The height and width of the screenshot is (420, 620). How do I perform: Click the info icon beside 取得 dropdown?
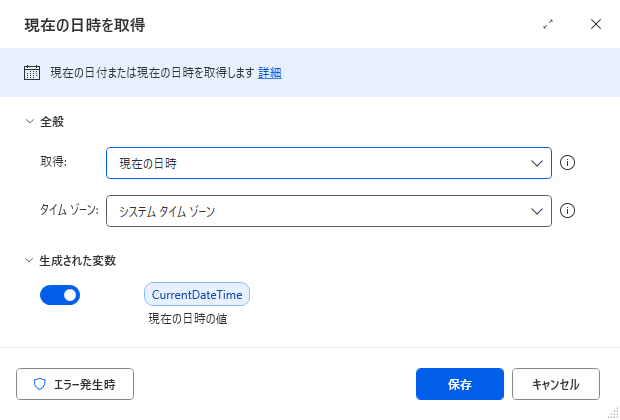click(x=567, y=163)
